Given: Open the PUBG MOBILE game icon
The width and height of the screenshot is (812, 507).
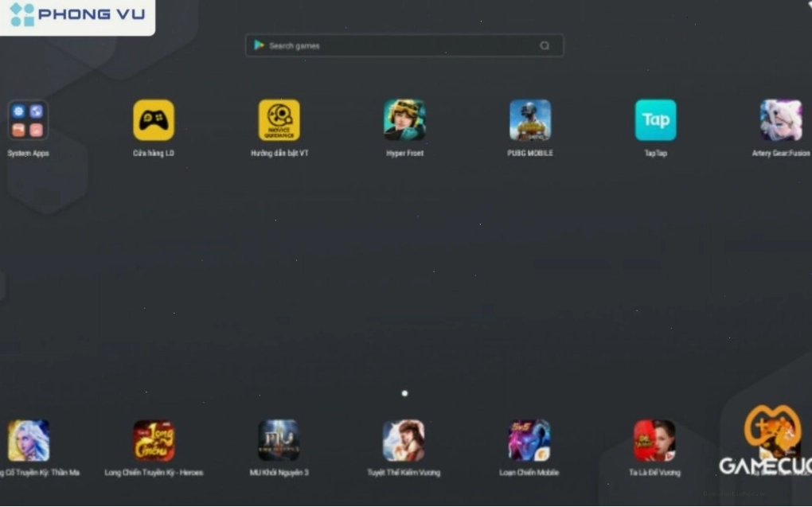Looking at the screenshot, I should point(530,120).
